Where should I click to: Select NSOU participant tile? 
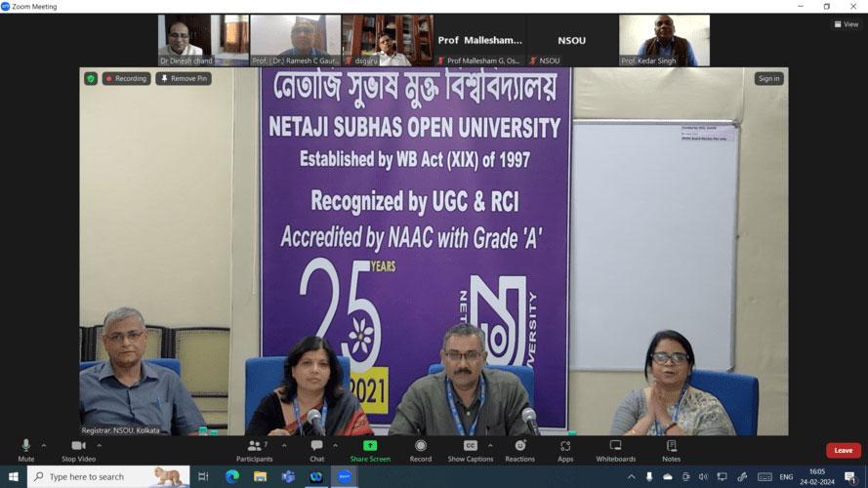(572, 40)
